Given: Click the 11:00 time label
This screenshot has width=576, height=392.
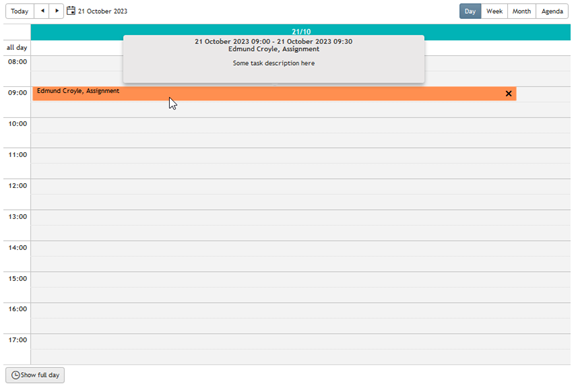Looking at the screenshot, I should [x=18, y=155].
